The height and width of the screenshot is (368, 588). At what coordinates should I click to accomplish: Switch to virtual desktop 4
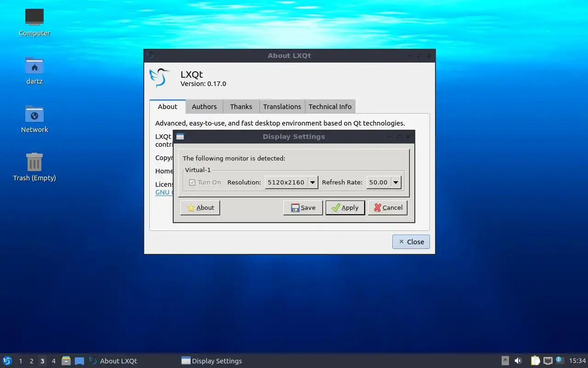pyautogui.click(x=53, y=361)
